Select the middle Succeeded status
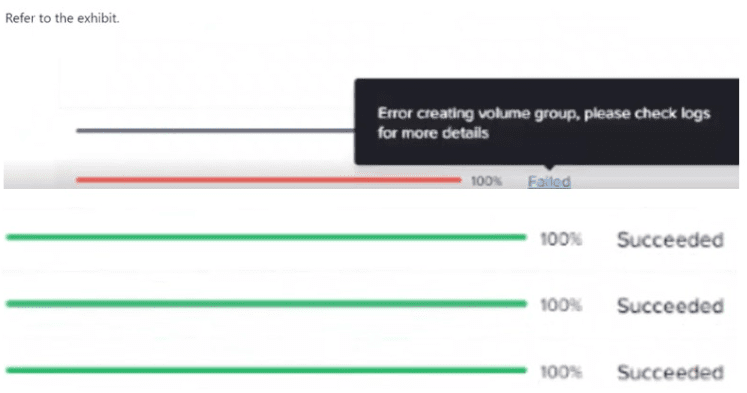The image size is (747, 393). coord(670,306)
